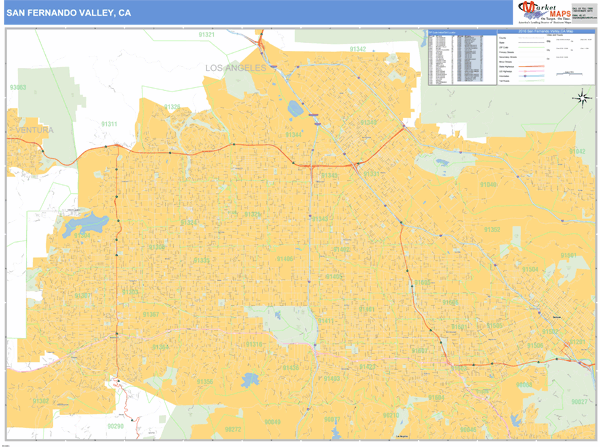Click ZIP code label 91342
This screenshot has width=600, height=447.
point(357,48)
